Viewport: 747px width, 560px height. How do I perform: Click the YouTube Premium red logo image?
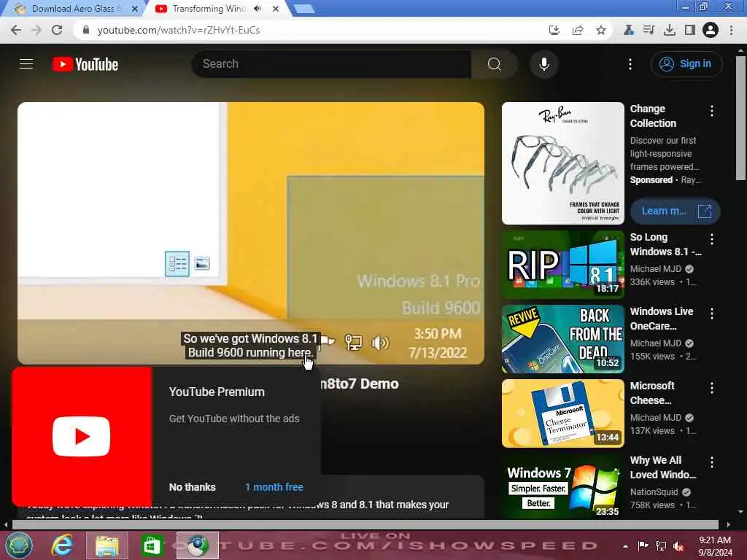point(82,436)
